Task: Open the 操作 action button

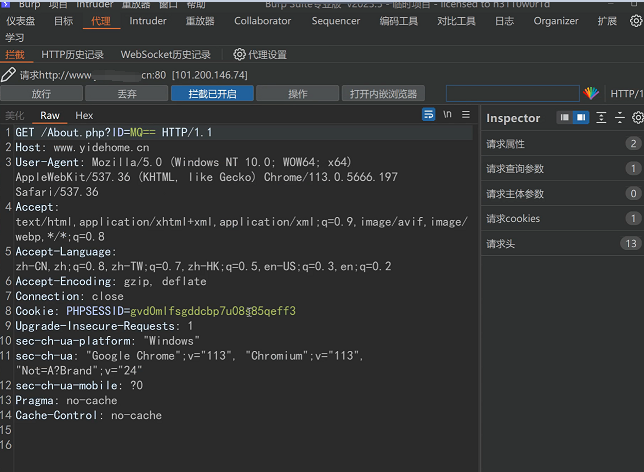Action: [298, 94]
